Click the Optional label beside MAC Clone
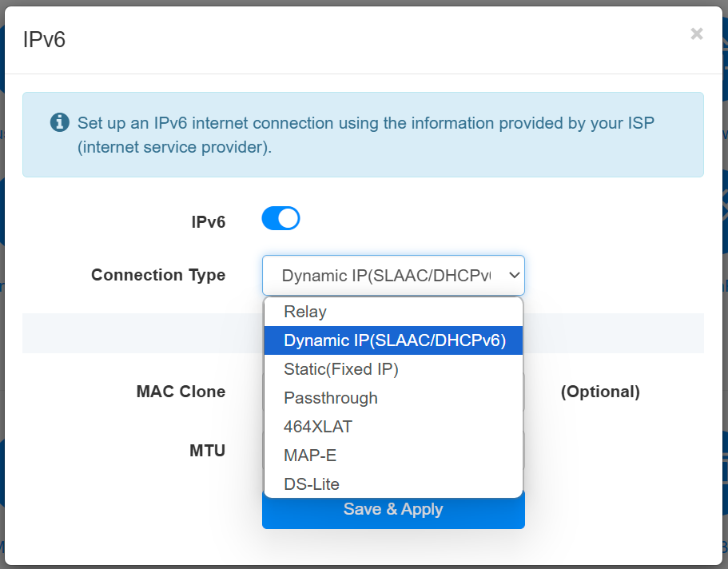The height and width of the screenshot is (569, 728). click(x=600, y=392)
